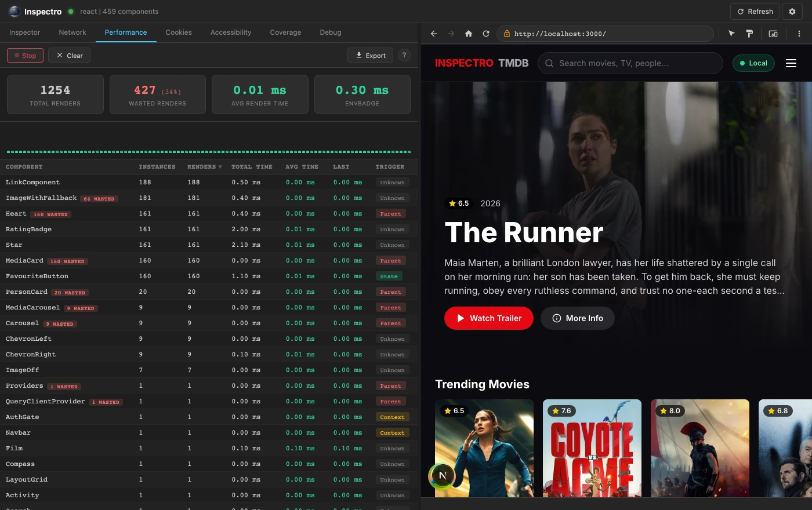Click the search magnifier icon
Screen dimensions: 812x510
click(x=549, y=63)
